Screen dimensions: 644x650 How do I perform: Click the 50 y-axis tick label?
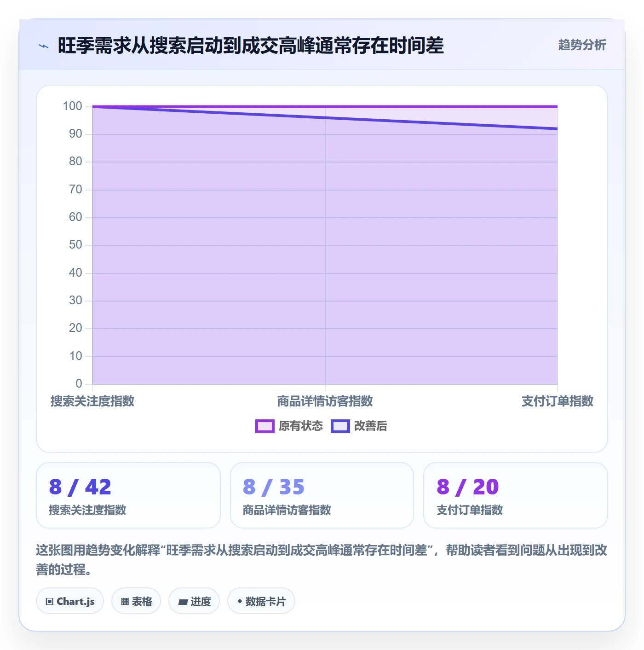point(75,245)
